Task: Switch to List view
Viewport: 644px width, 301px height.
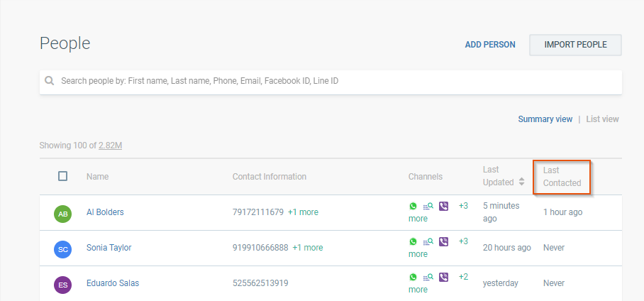Action: click(602, 119)
